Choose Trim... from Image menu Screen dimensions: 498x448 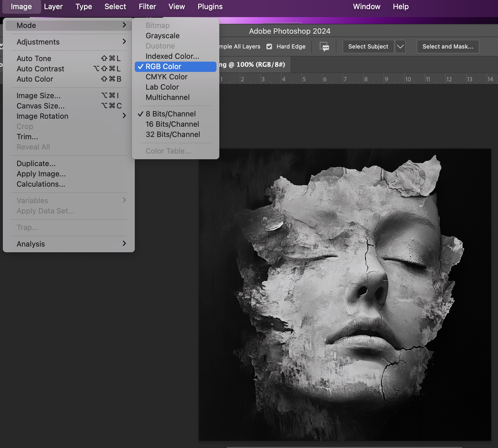(x=69, y=137)
